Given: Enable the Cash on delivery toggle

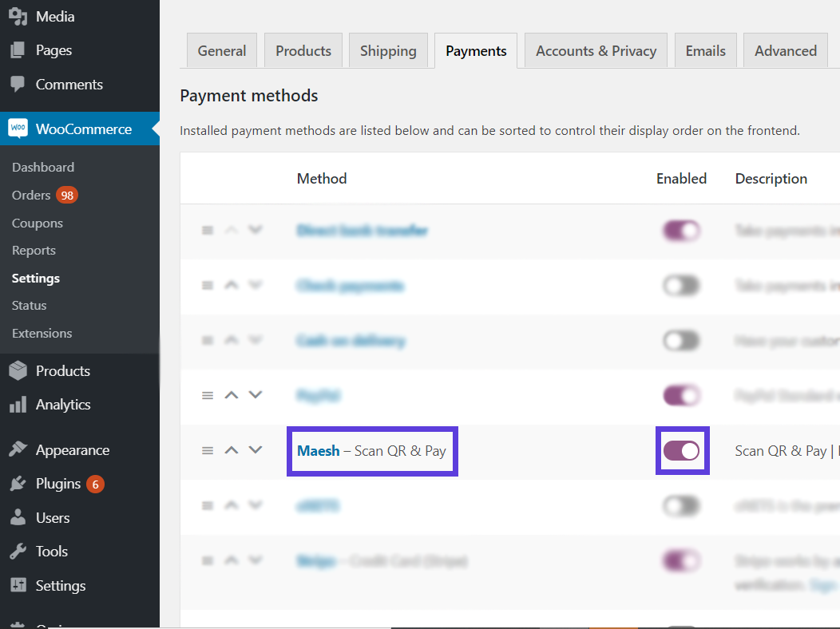Looking at the screenshot, I should (x=681, y=341).
